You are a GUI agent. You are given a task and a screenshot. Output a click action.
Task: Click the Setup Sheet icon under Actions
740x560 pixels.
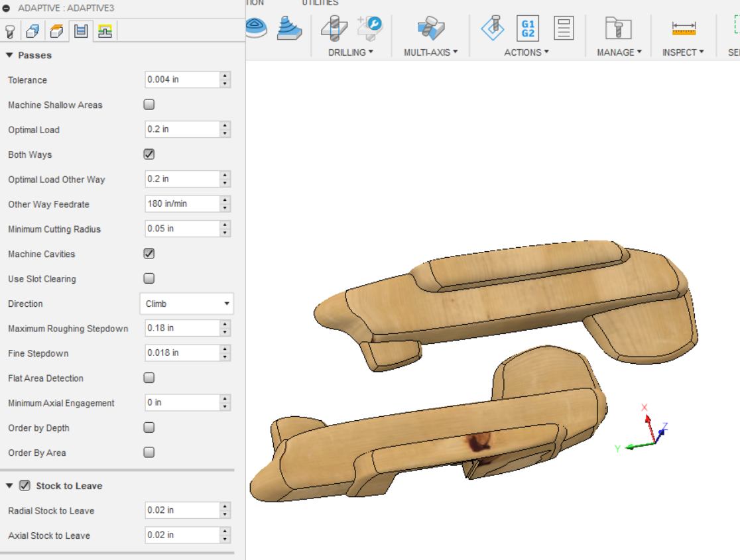(563, 28)
